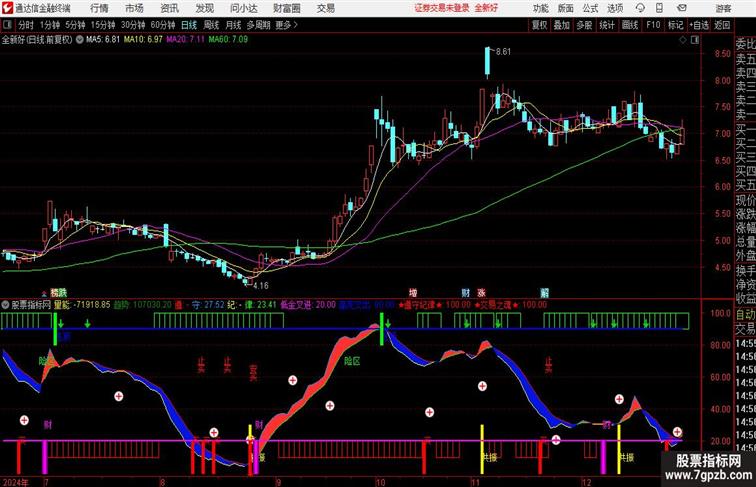Click the 画线 toolbar button

coord(630,25)
